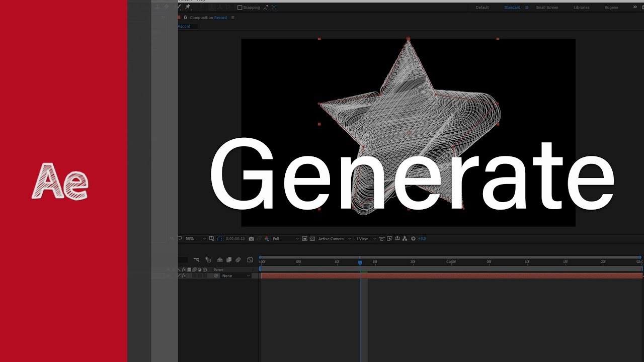Open the Composition Mini-Flowchart icon in timeline
This screenshot has height=362, width=644.
(x=196, y=260)
